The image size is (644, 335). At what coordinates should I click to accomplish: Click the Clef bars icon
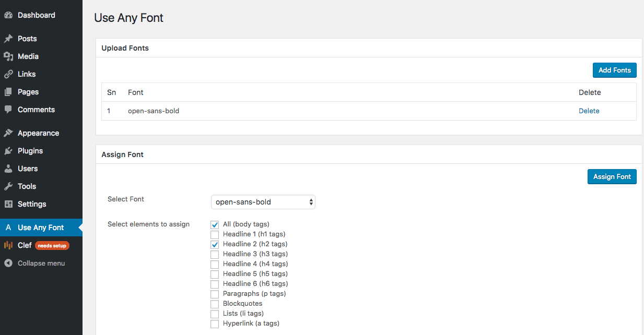(8, 245)
